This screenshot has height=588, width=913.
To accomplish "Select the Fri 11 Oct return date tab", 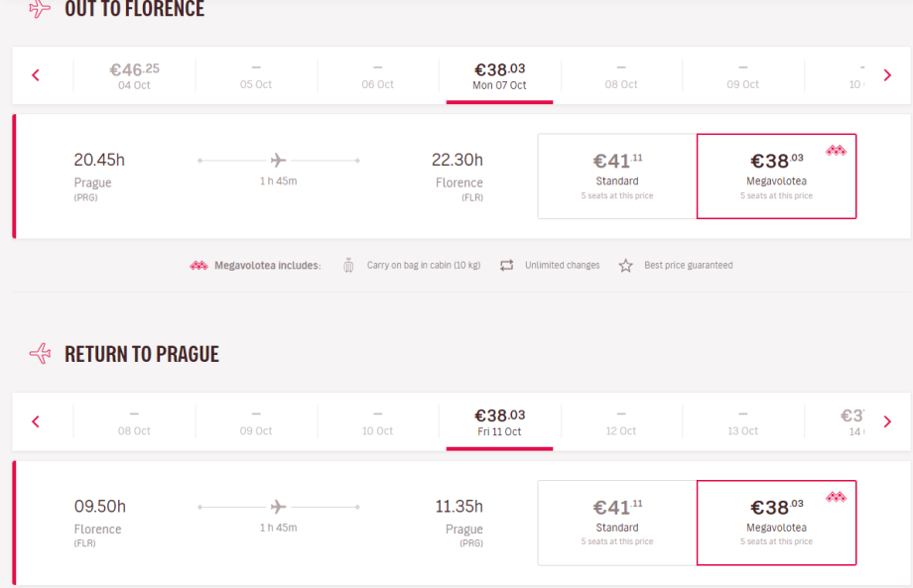I will (x=499, y=421).
